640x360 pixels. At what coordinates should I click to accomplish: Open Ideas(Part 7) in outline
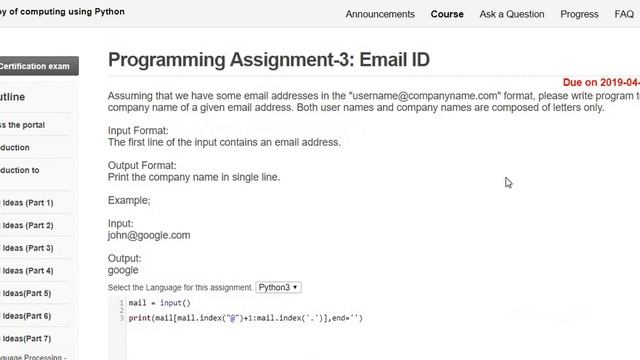click(27, 339)
